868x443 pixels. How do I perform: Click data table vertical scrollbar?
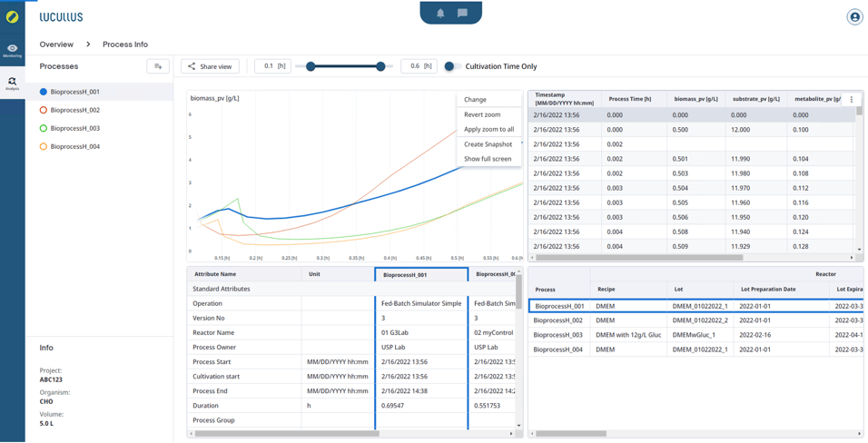859,111
